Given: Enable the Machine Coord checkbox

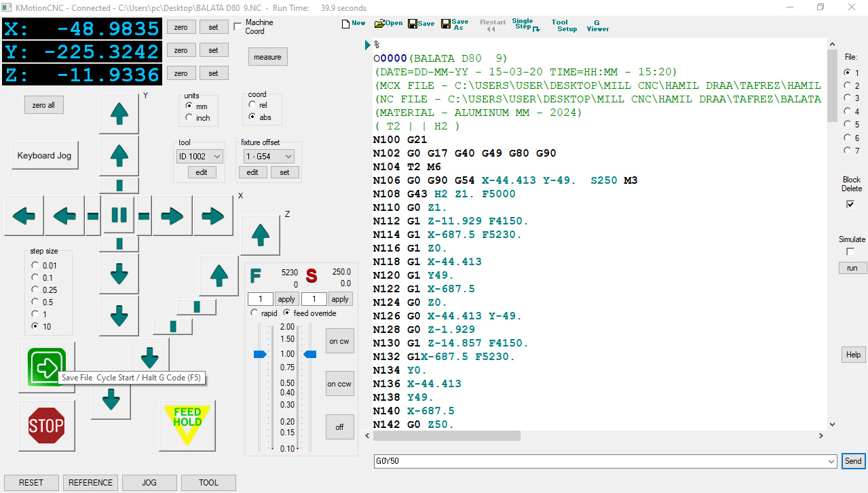Looking at the screenshot, I should (x=238, y=26).
